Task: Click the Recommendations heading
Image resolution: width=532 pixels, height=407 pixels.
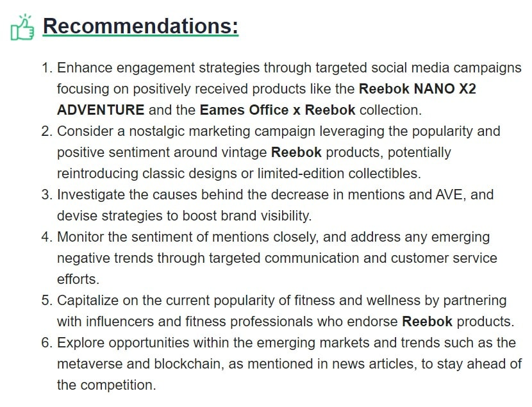Action: tap(140, 26)
